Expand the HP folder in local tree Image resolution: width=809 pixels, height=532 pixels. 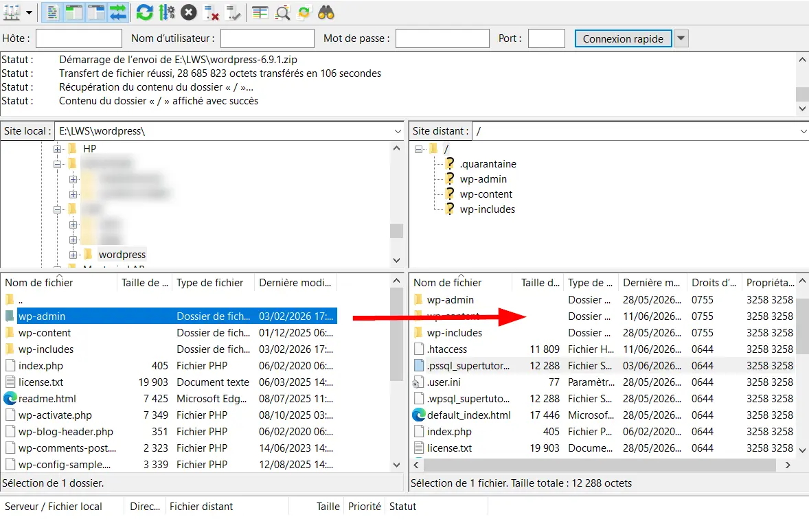pyautogui.click(x=58, y=149)
